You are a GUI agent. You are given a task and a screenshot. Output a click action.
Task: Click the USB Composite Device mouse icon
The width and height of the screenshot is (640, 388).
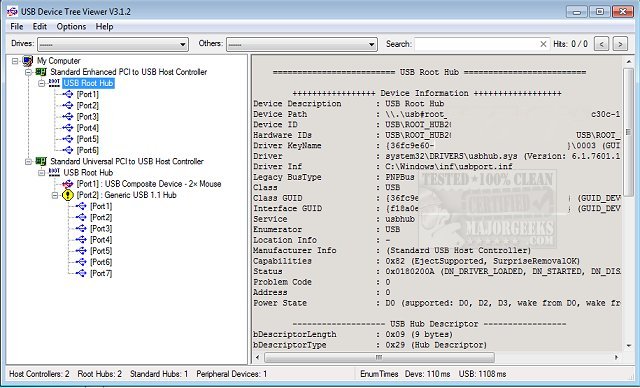(x=67, y=184)
